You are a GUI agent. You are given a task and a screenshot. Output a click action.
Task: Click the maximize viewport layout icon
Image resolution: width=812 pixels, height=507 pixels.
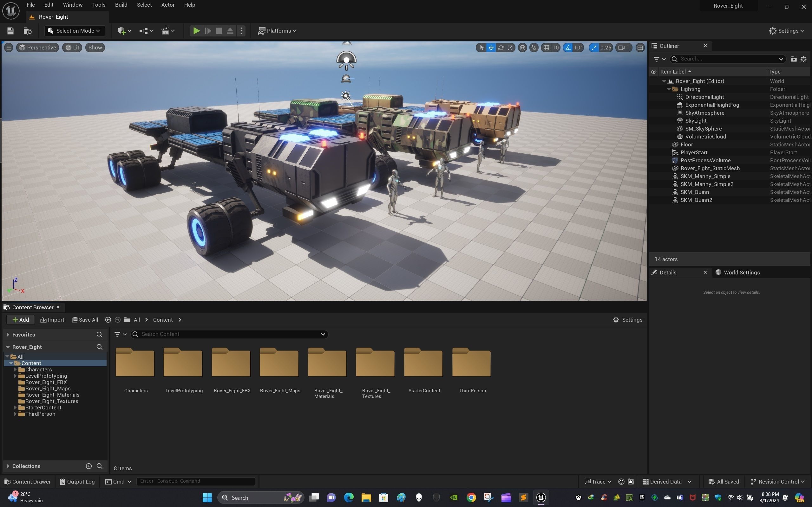click(640, 48)
